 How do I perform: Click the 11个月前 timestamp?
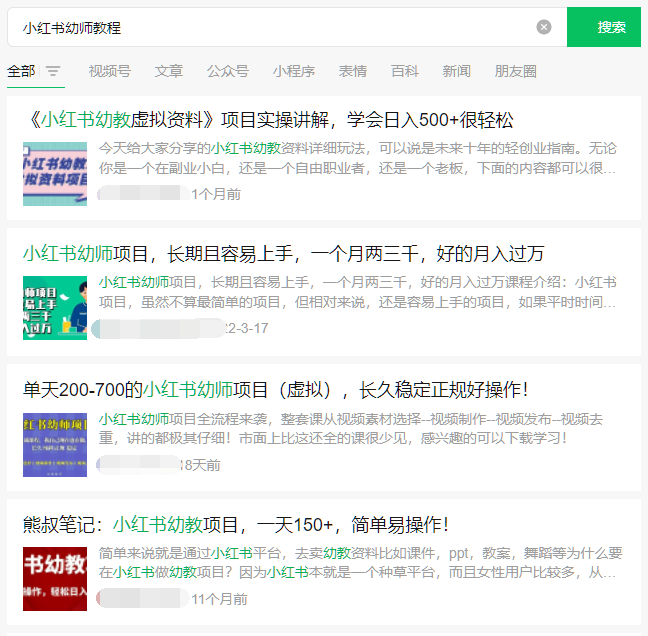pyautogui.click(x=219, y=599)
